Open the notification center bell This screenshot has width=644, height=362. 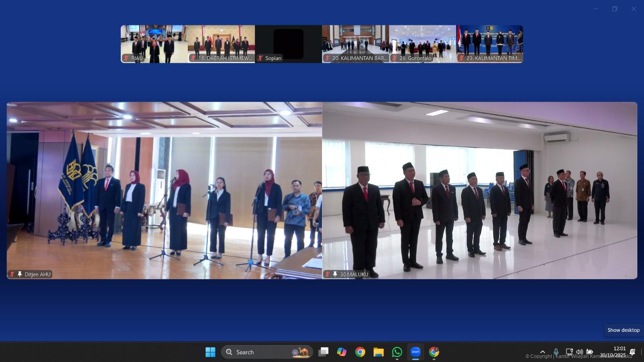632,352
